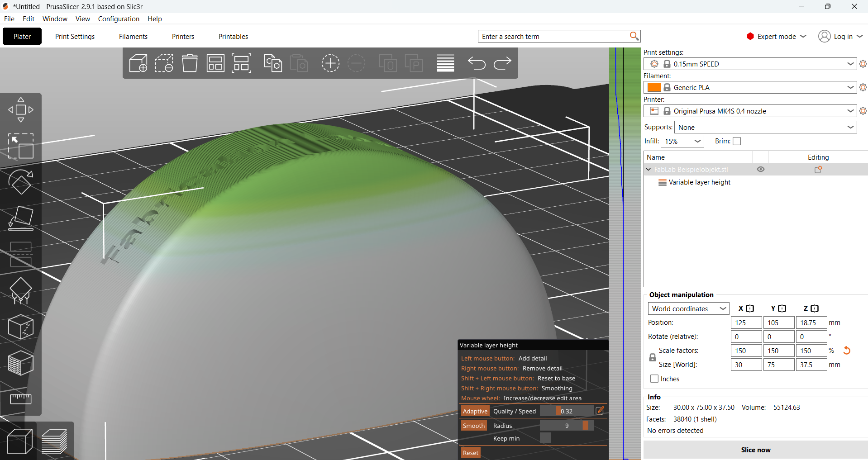Image resolution: width=868 pixels, height=460 pixels.
Task: Open the Print settings preset dropdown
Action: (750, 64)
